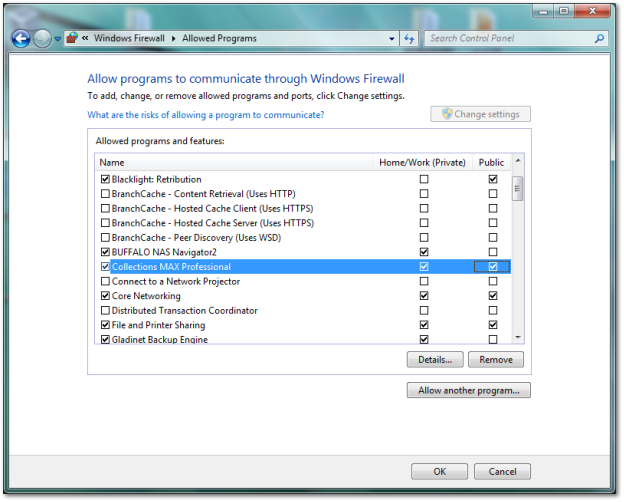Click the list scrollbar down arrow

pos(518,338)
